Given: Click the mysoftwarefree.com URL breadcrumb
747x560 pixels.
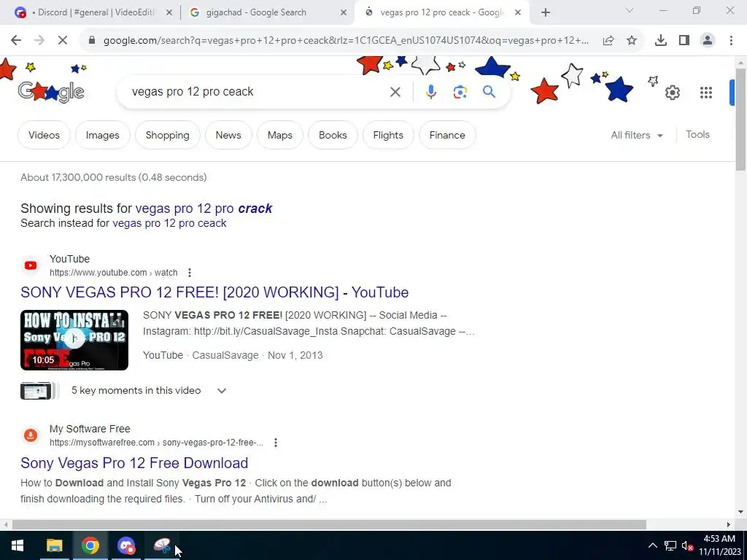Looking at the screenshot, I should (156, 443).
